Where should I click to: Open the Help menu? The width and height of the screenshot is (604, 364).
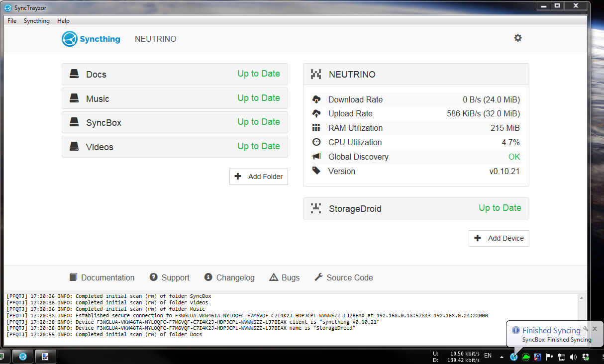coord(63,21)
